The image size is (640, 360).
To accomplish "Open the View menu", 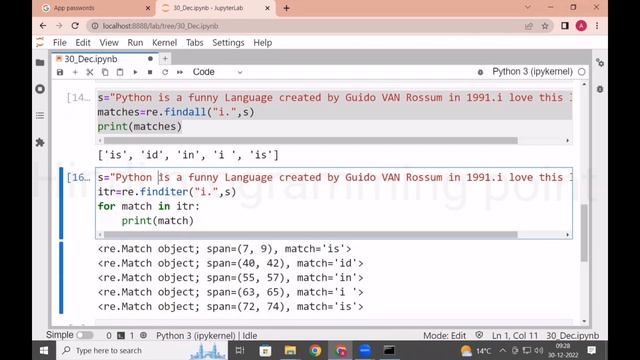I will 109,42.
